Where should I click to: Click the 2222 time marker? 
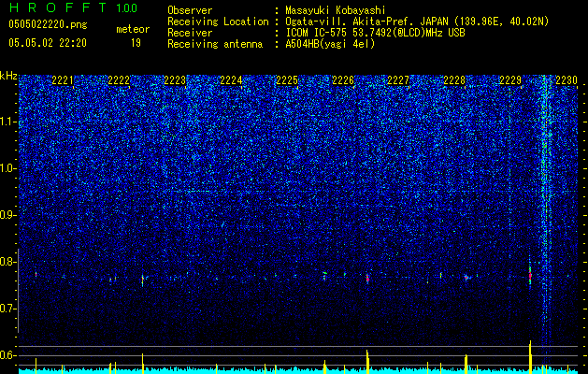point(119,79)
